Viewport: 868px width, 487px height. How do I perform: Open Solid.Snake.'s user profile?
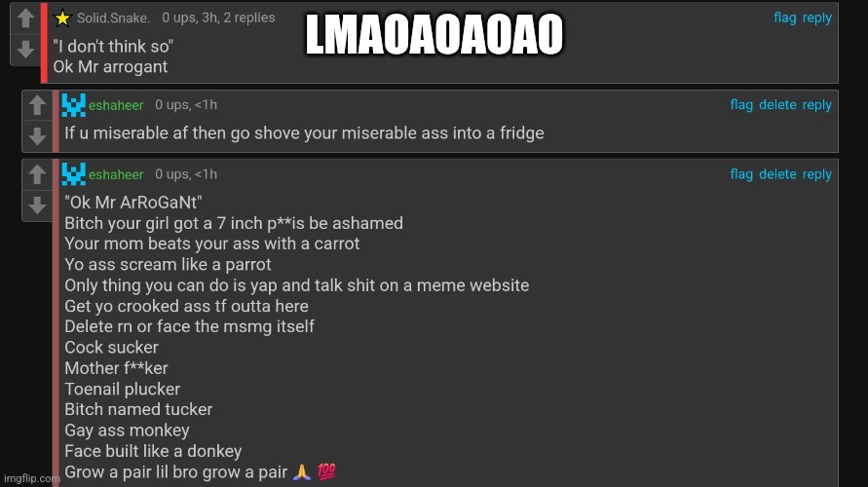point(113,19)
